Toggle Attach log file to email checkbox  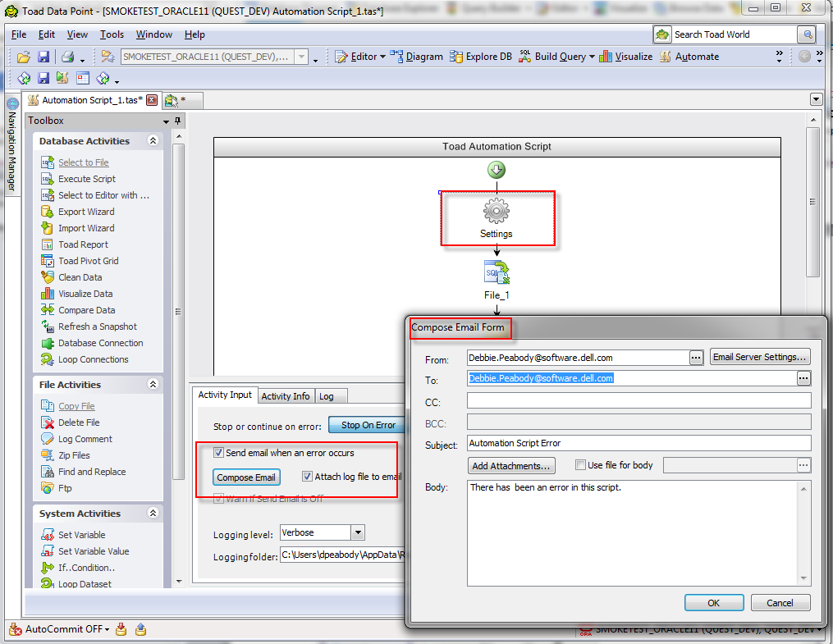pyautogui.click(x=307, y=477)
